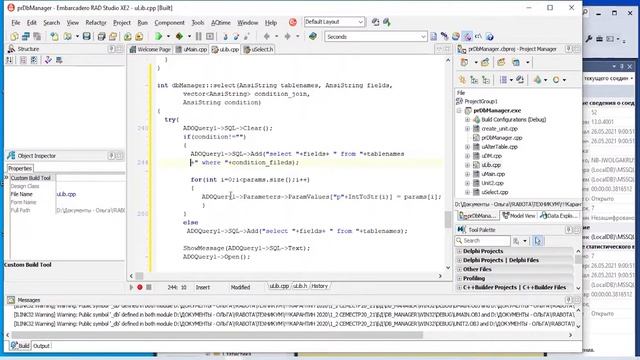Click the wrench icon in background window
640x360 pixels.
588,39
